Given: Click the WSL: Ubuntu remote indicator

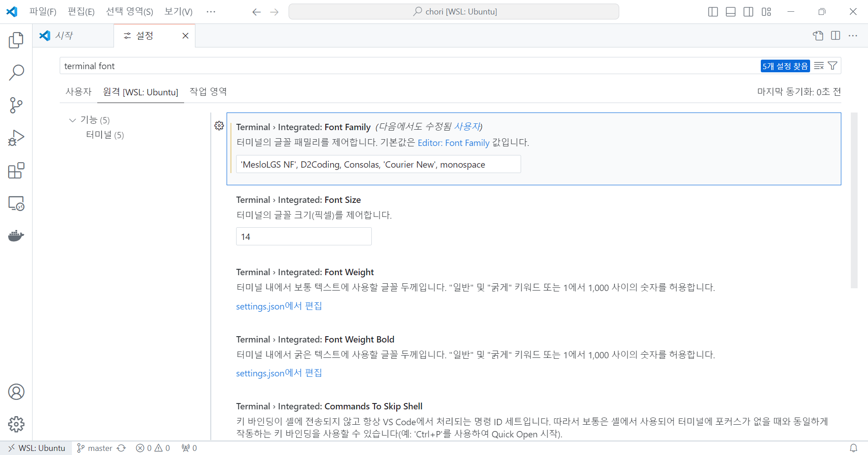Looking at the screenshot, I should [36, 448].
